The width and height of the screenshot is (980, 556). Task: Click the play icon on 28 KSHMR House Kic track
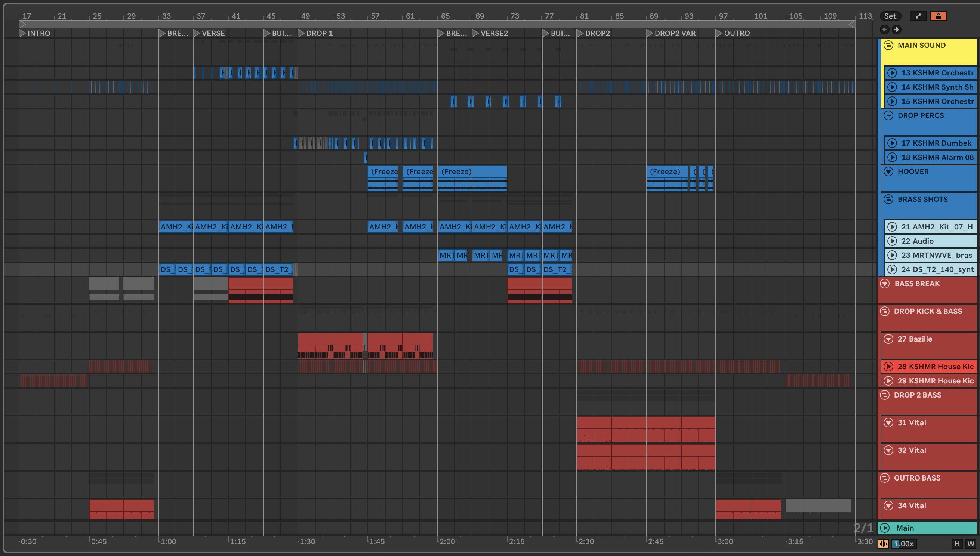tap(889, 367)
